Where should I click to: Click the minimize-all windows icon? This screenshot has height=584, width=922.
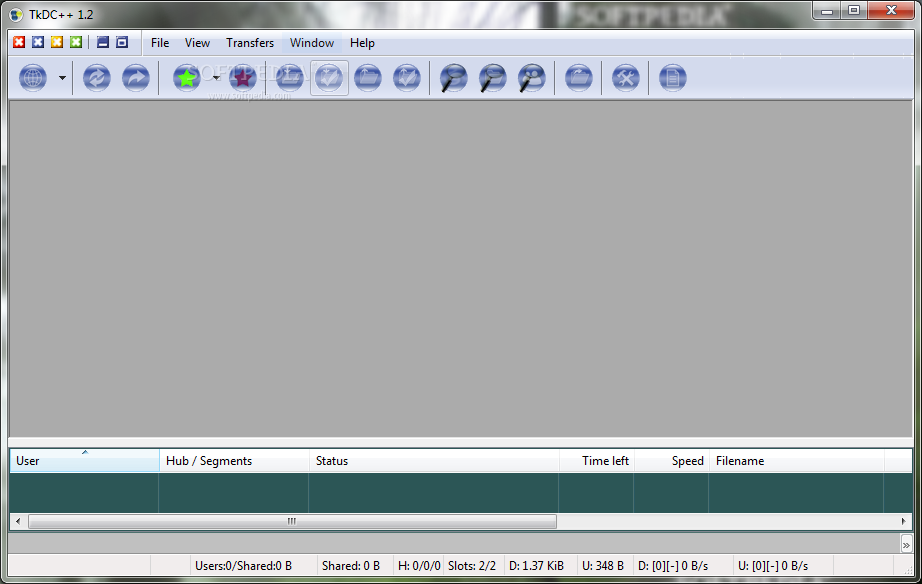[103, 42]
